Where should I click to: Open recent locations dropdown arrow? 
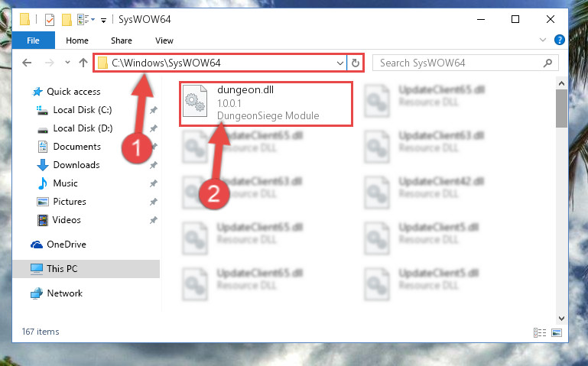[67, 63]
